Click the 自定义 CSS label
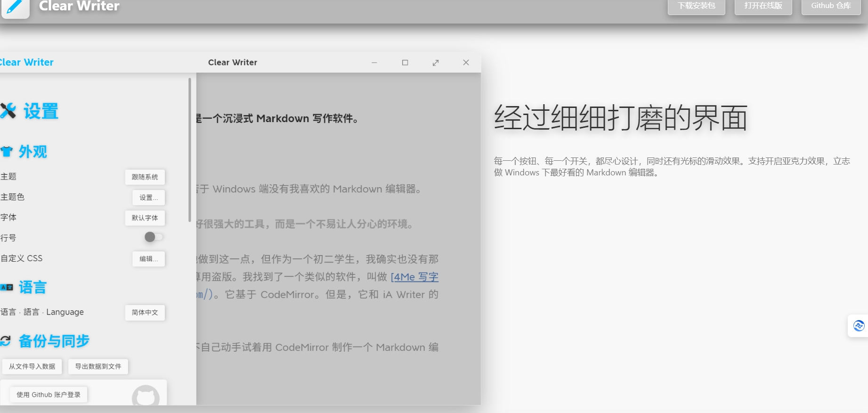The image size is (868, 413). coord(22,258)
